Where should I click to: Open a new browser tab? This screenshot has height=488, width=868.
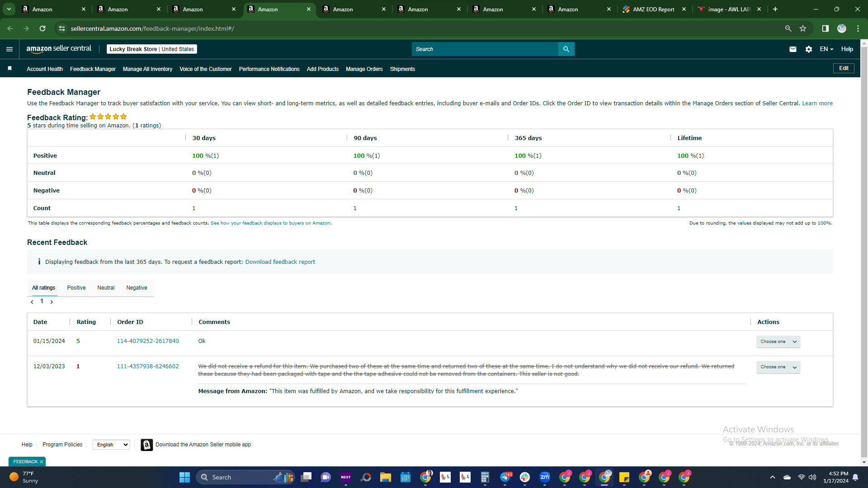click(x=775, y=9)
